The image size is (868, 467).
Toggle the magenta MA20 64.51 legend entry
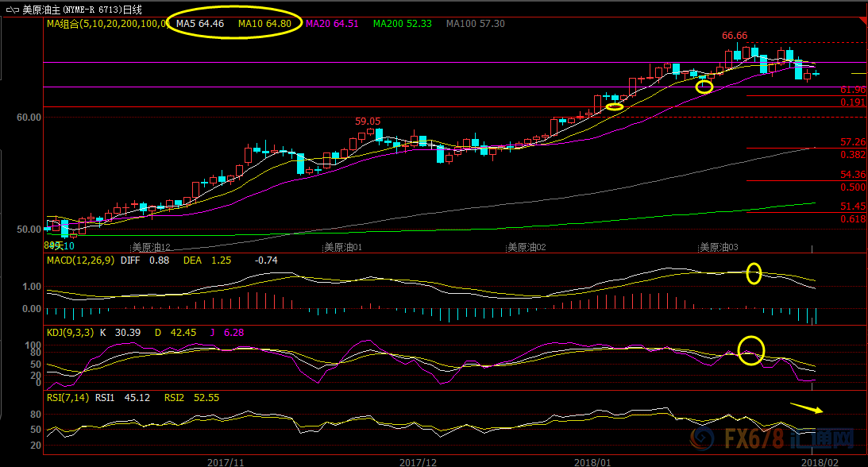(x=334, y=25)
